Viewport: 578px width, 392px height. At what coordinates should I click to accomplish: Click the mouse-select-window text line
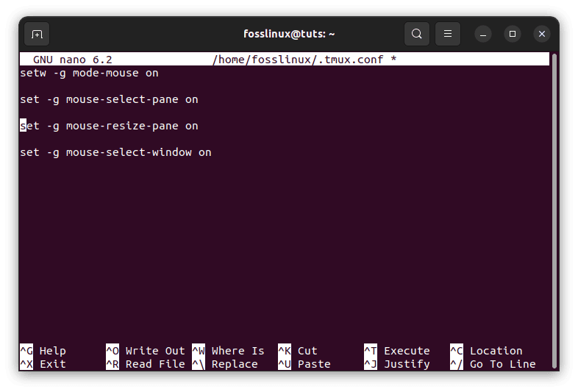coord(115,152)
